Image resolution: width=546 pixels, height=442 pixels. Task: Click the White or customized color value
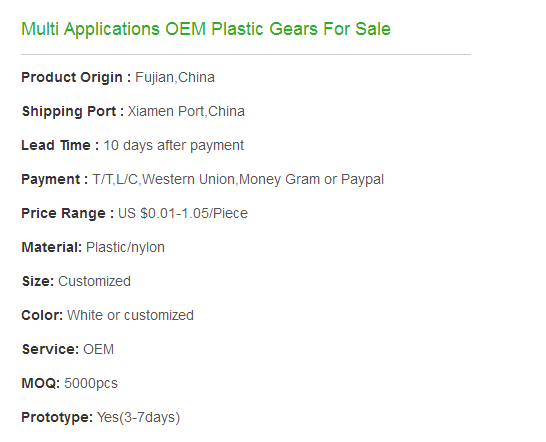coord(130,315)
